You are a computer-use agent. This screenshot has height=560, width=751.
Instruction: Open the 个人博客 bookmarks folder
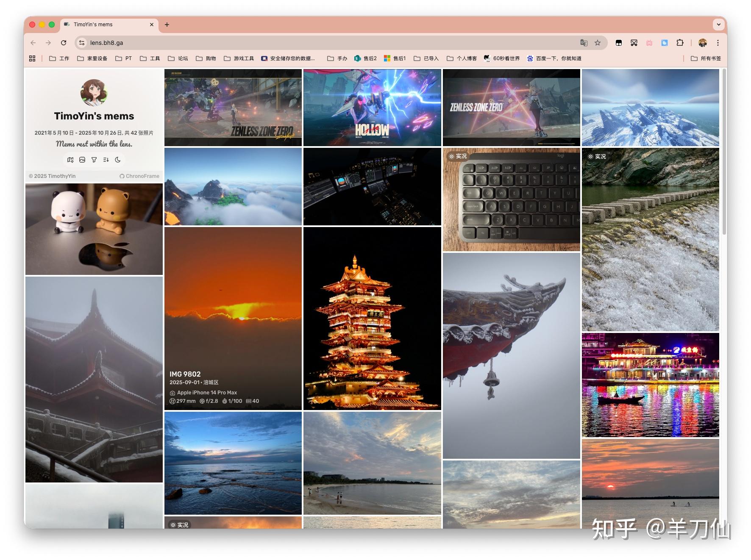[462, 58]
